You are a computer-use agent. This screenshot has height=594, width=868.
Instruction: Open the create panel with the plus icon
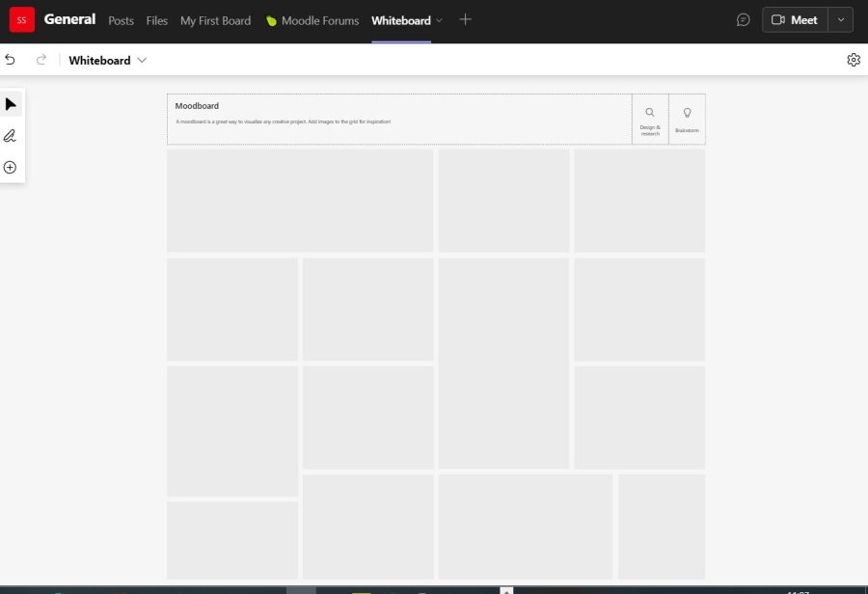(10, 166)
